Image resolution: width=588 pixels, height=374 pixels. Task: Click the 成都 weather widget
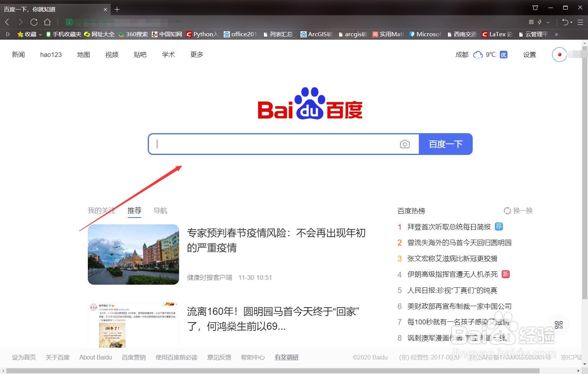(481, 55)
